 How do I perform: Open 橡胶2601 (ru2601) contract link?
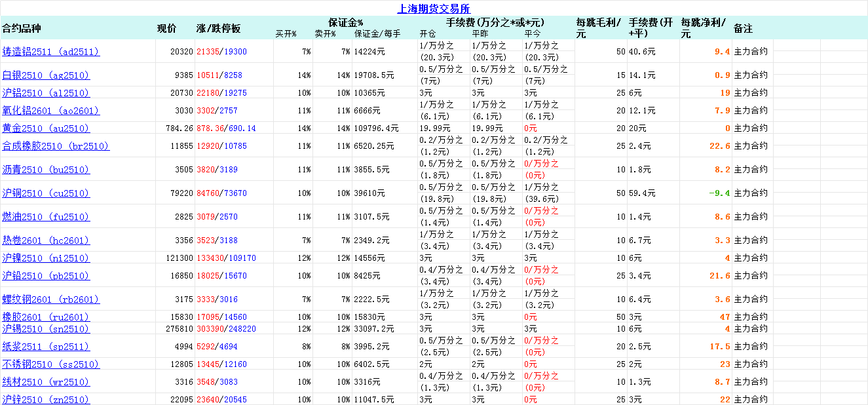point(46,317)
